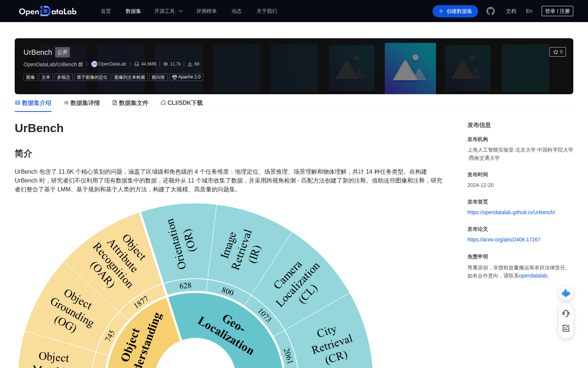This screenshot has height=368, width=588.
Task: Open 关于我们 in the navbar
Action: [267, 11]
